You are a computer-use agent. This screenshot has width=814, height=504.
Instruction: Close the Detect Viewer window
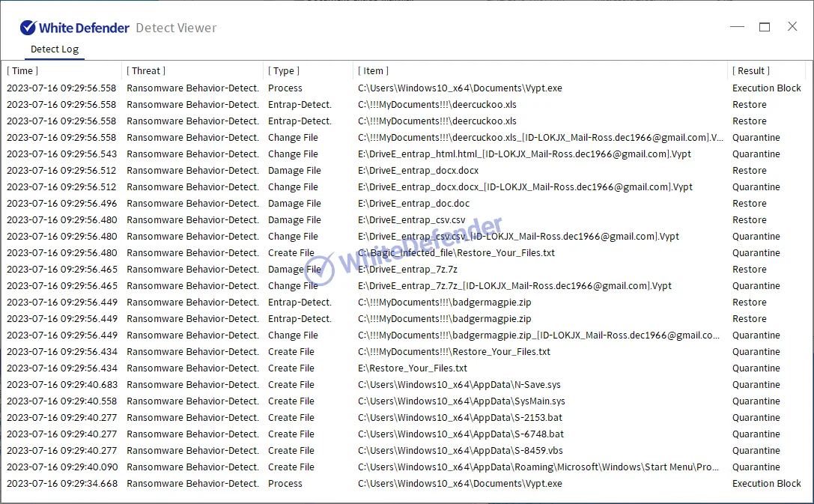[792, 27]
